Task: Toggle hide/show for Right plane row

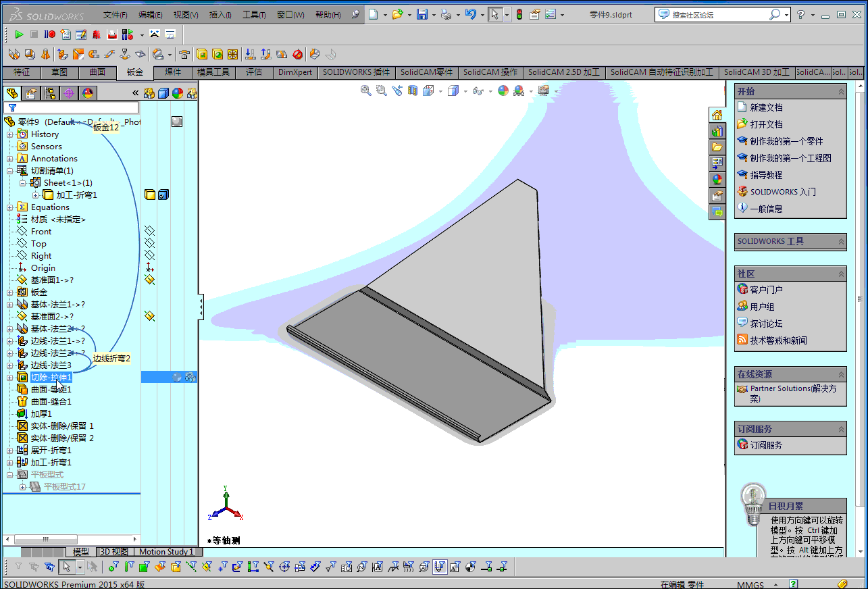Action: 150,256
